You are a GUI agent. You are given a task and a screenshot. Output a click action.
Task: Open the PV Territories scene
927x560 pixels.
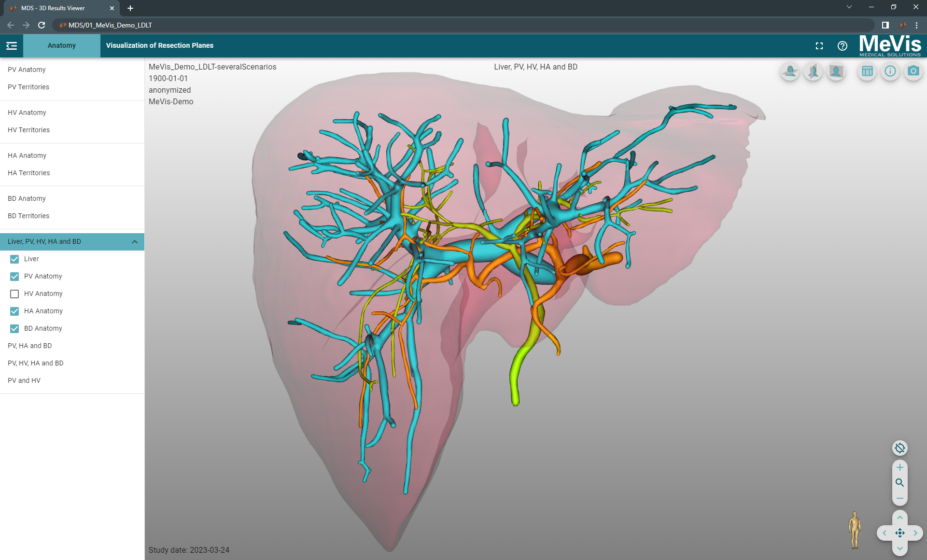(72, 87)
